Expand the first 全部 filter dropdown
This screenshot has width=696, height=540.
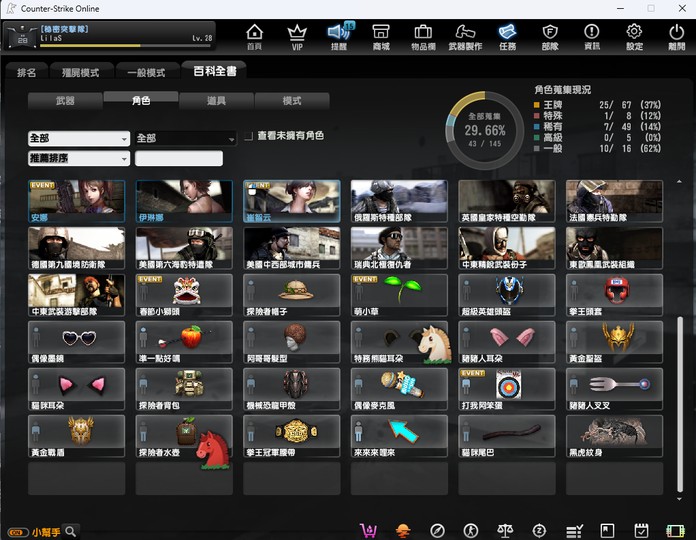[79, 139]
